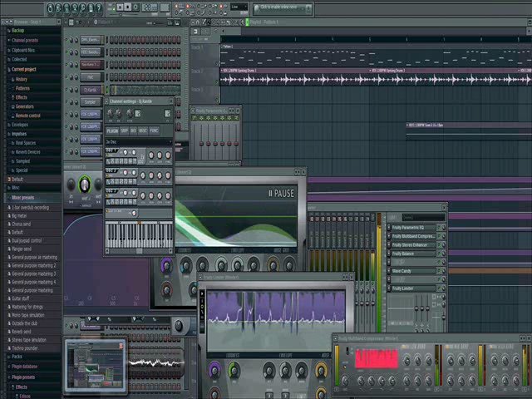This screenshot has height=399, width=532.
Task: Select the Chorus send preset
Action: 21,224
